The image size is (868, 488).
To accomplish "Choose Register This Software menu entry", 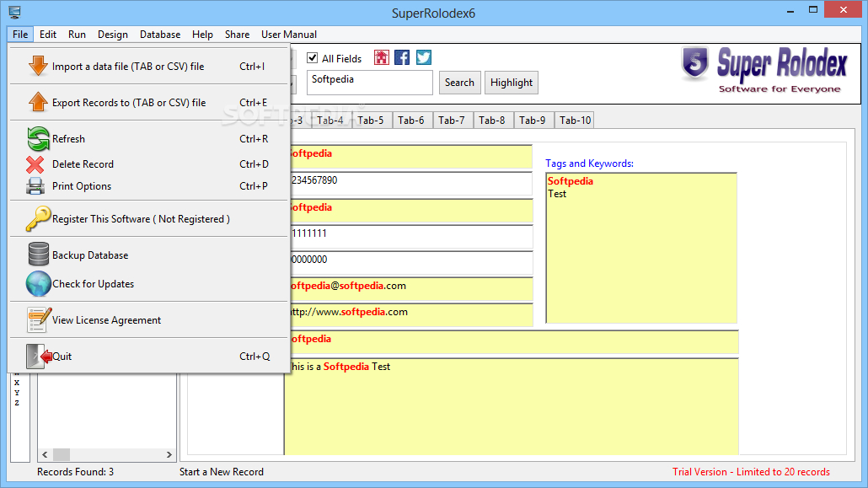I will pyautogui.click(x=149, y=219).
